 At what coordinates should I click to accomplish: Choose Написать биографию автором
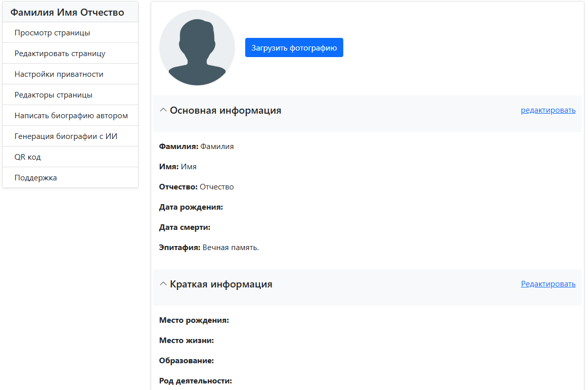point(70,115)
